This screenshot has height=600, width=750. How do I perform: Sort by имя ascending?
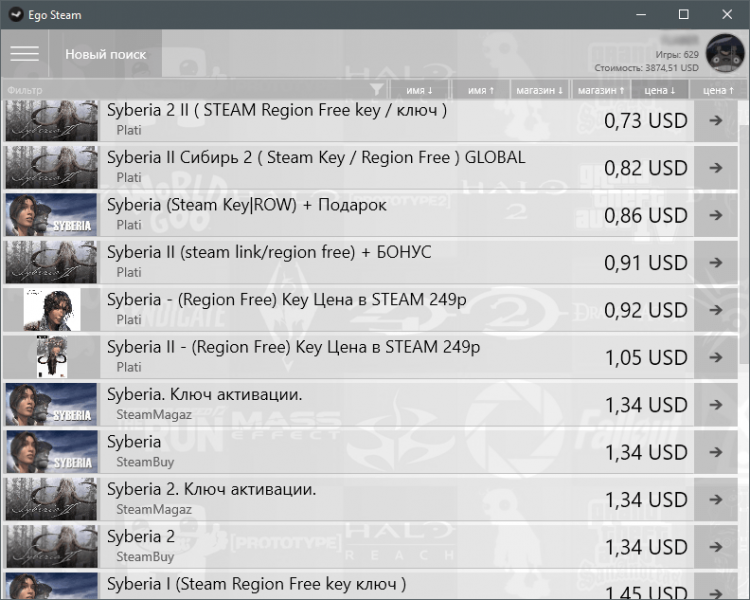click(480, 90)
